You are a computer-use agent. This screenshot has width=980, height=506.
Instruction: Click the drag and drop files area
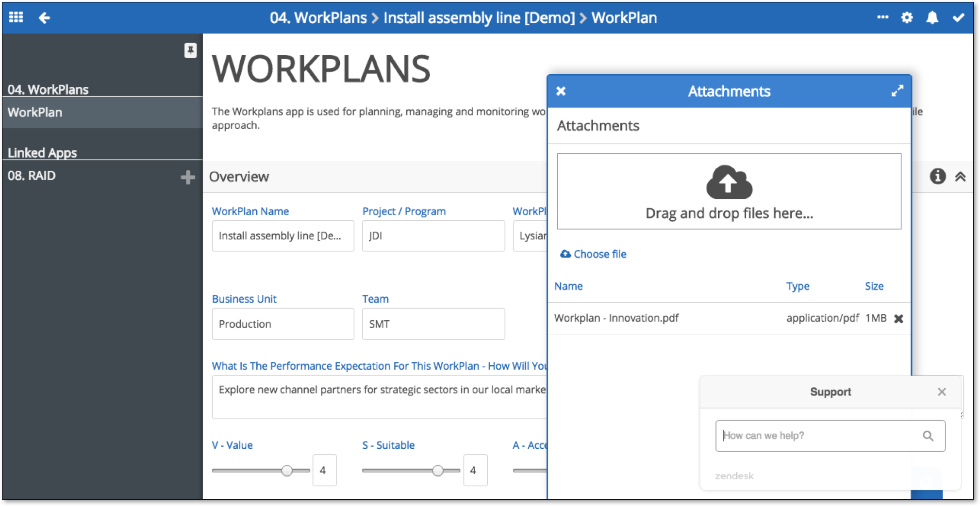pyautogui.click(x=729, y=192)
